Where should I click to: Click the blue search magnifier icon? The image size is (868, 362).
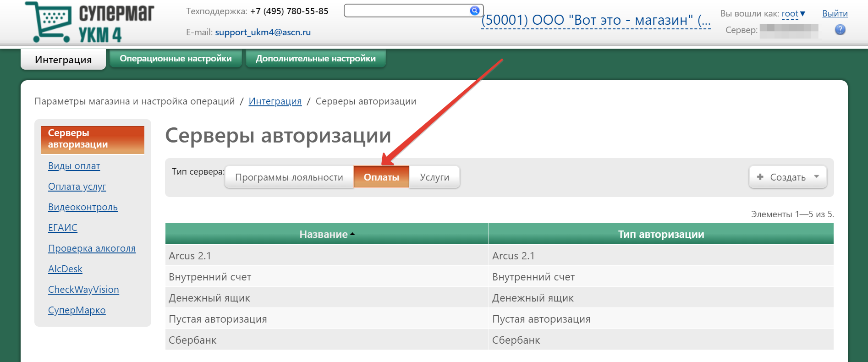pyautogui.click(x=474, y=11)
